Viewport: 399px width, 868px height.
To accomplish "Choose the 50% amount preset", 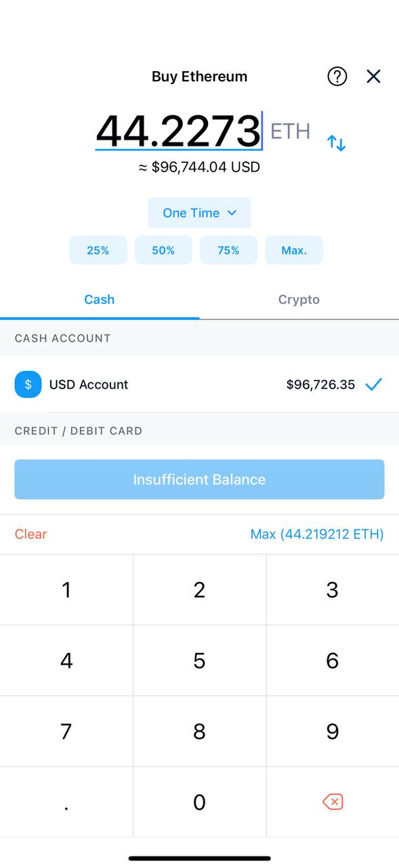I will tap(163, 250).
